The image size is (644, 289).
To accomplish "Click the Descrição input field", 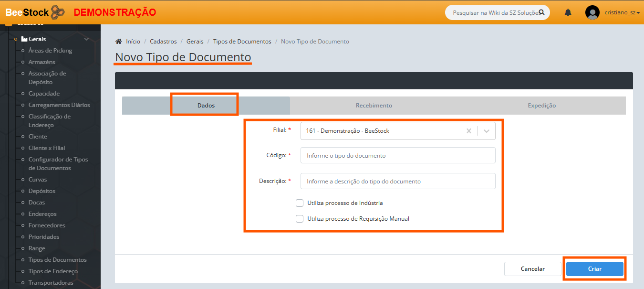I will click(398, 181).
